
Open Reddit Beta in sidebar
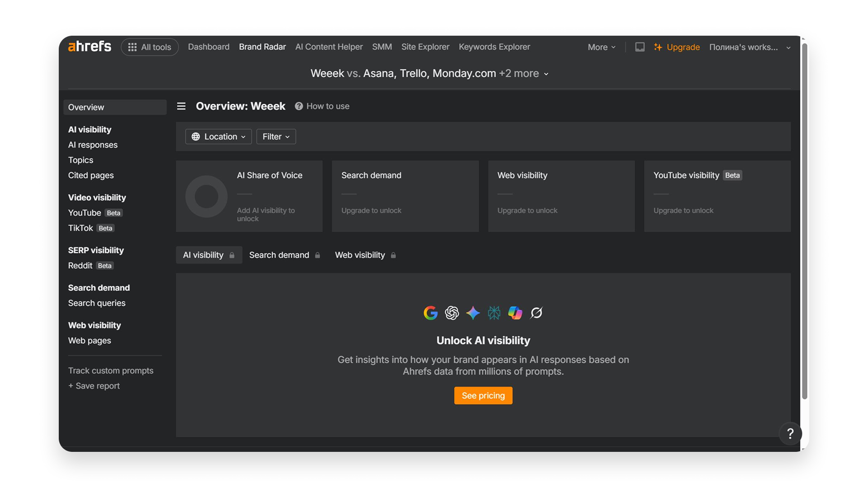[x=91, y=266]
